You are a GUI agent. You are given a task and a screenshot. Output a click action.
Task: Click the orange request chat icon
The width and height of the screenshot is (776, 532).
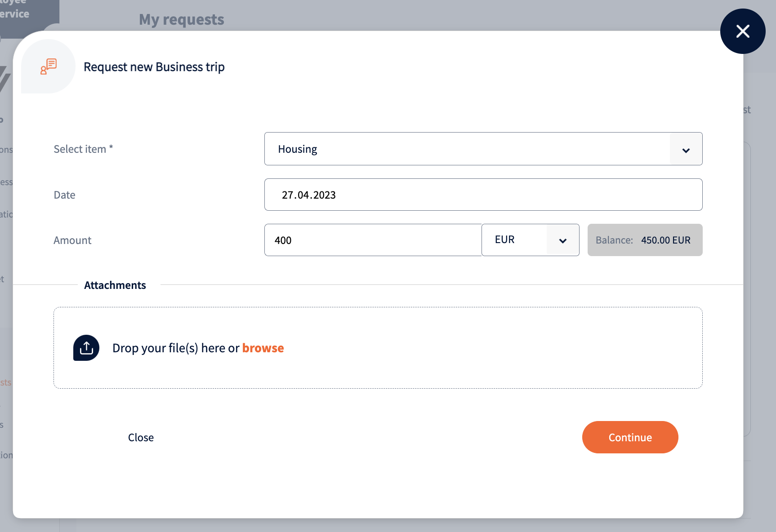[49, 66]
